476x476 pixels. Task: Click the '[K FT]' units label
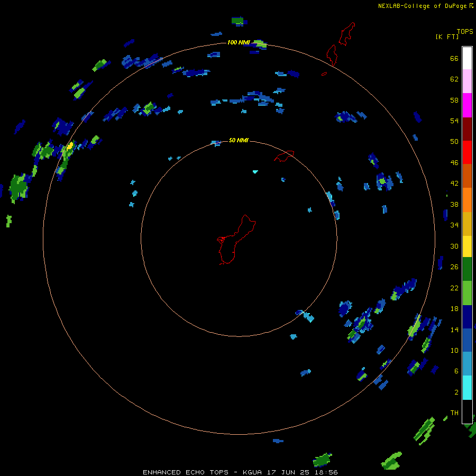pos(447,37)
